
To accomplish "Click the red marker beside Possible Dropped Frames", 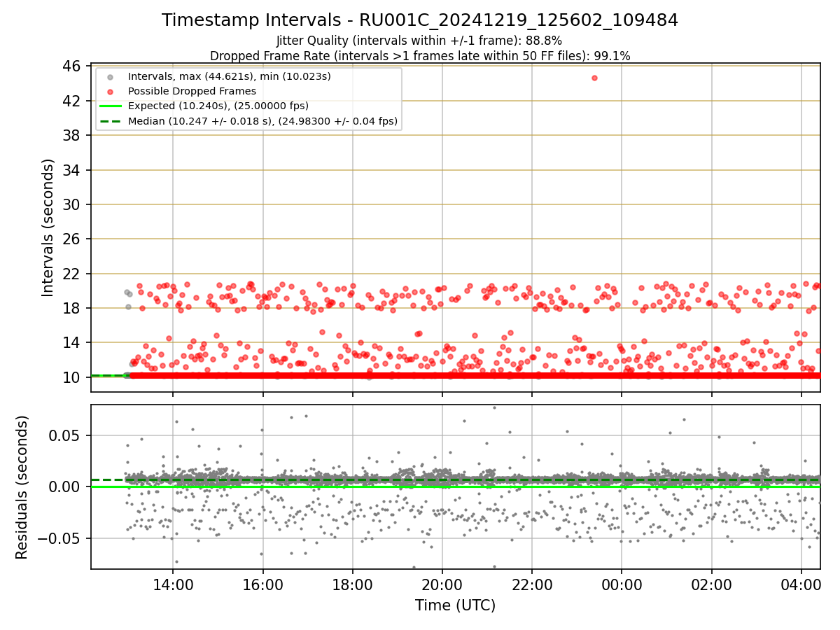I will (x=111, y=91).
